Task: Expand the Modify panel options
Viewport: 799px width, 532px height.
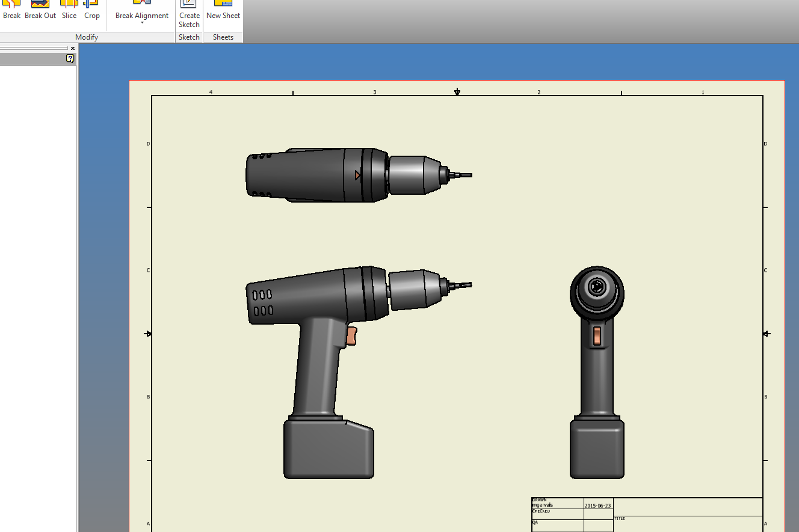Action: tap(87, 37)
